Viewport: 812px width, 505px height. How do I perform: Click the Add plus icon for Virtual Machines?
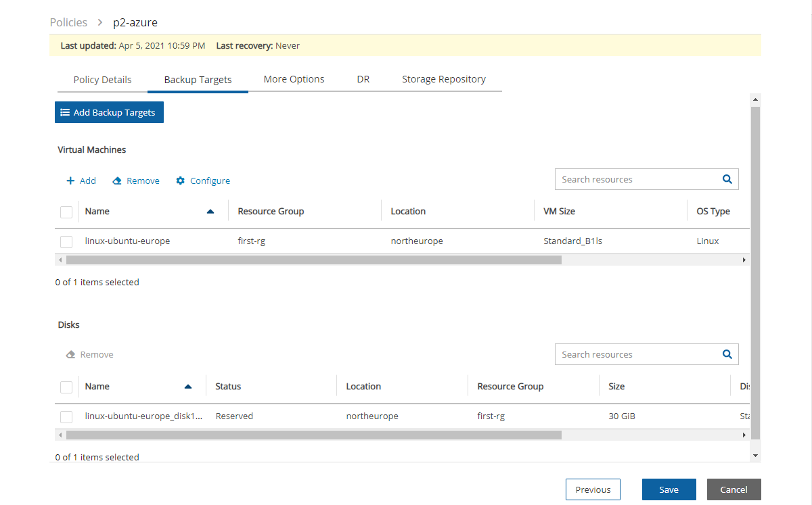[x=70, y=181]
